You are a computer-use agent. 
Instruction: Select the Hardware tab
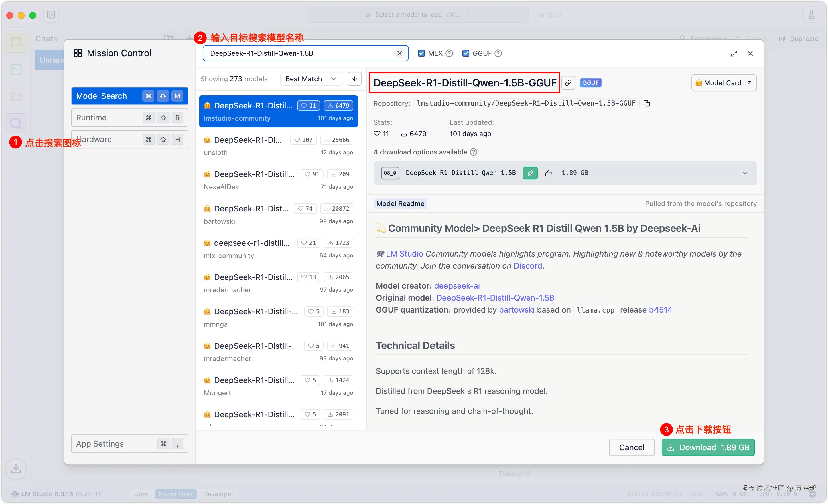(x=129, y=140)
